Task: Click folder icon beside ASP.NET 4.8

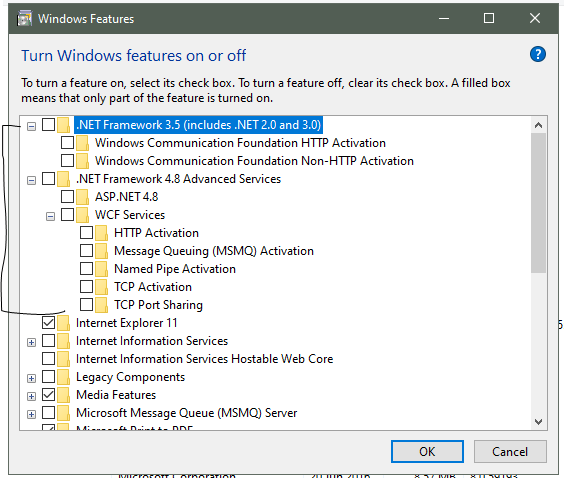Action: tap(83, 197)
